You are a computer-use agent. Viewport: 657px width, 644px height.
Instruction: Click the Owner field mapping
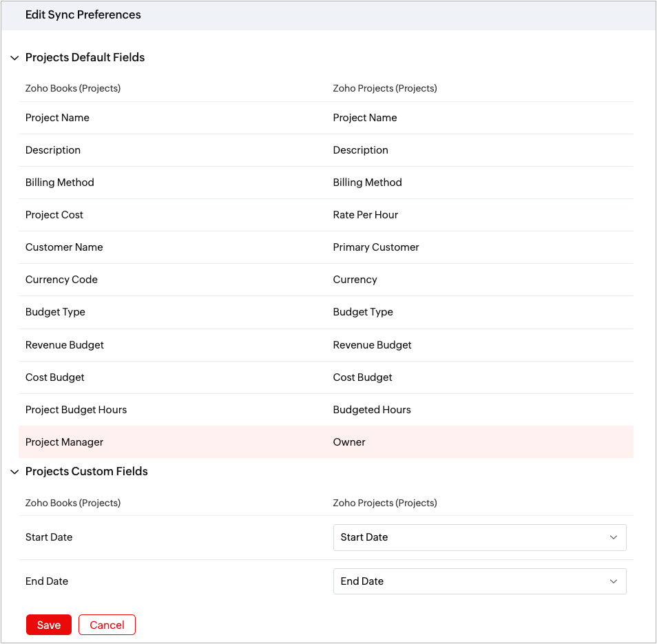349,442
